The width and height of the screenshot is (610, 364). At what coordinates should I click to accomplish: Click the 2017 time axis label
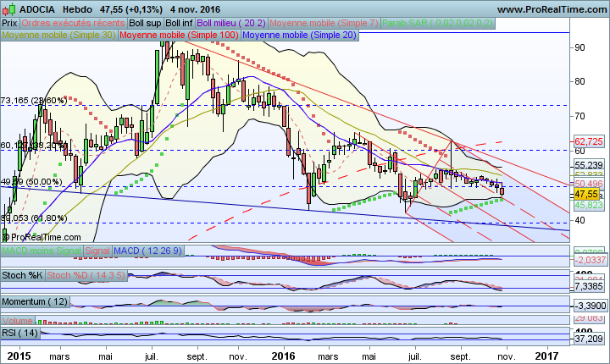547,356
